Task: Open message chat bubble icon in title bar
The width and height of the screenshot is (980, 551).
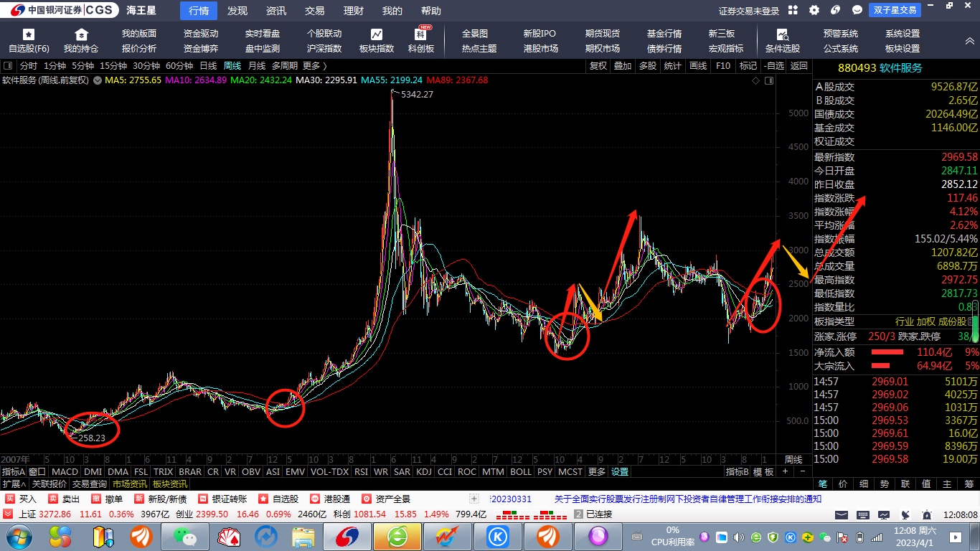Action: tap(857, 10)
